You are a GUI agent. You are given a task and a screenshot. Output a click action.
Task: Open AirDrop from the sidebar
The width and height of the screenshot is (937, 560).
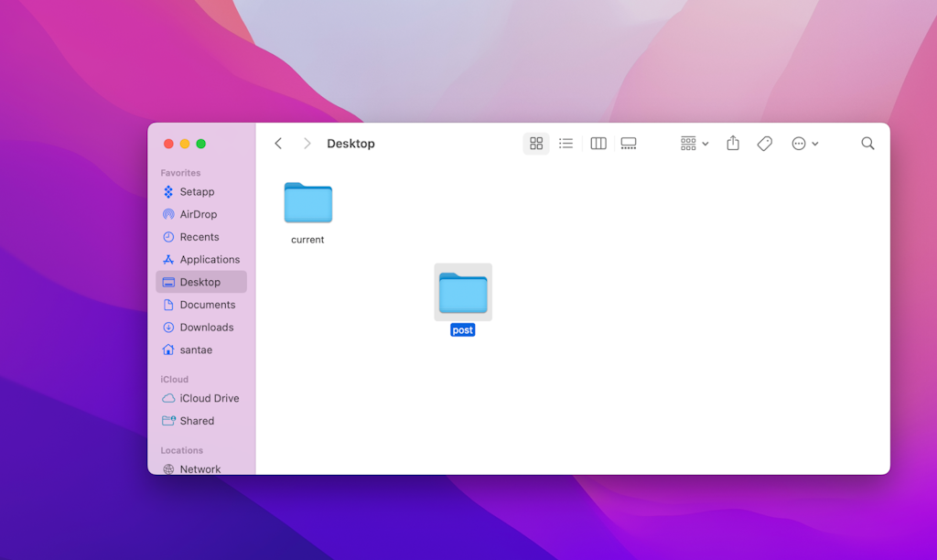tap(198, 214)
